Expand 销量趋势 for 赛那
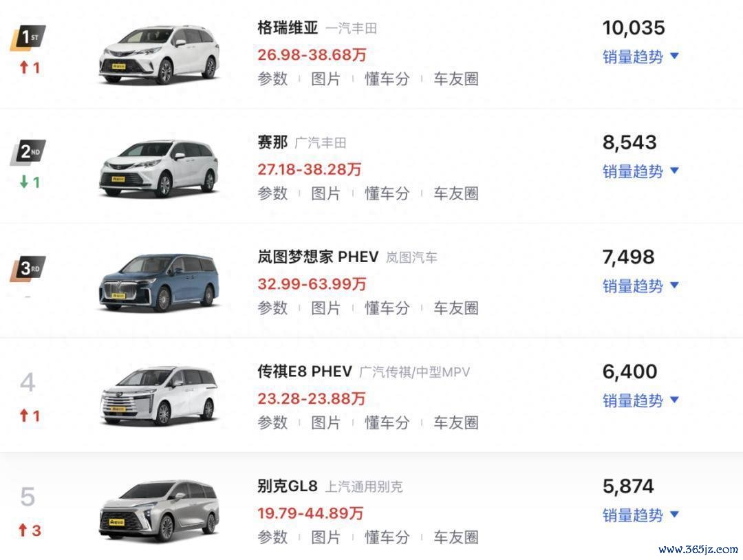The width and height of the screenshot is (743, 560). pyautogui.click(x=640, y=171)
